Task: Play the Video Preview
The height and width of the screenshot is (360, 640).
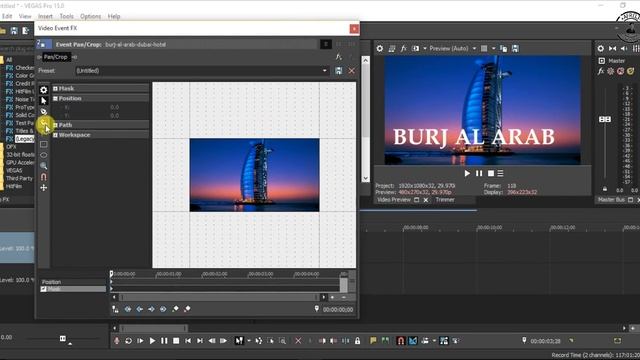Action: point(467,173)
